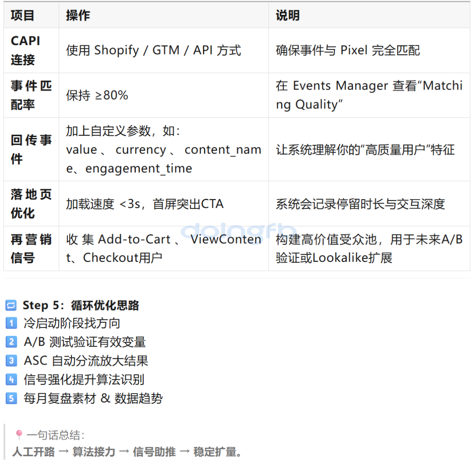The image size is (476, 465).
Task: Click the 事件匹配率 row label
Action: coord(31,95)
